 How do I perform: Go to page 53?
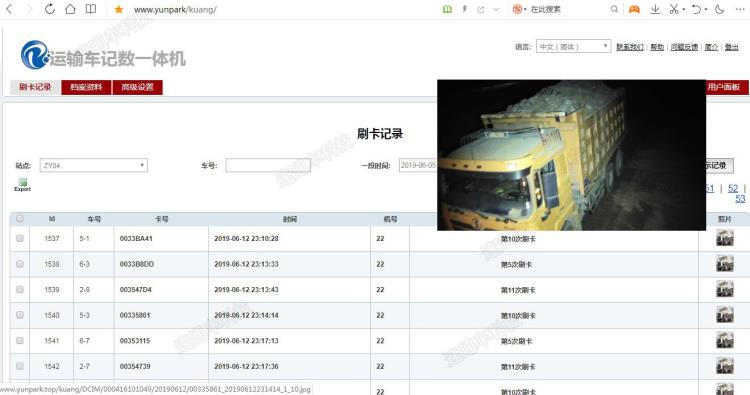740,198
